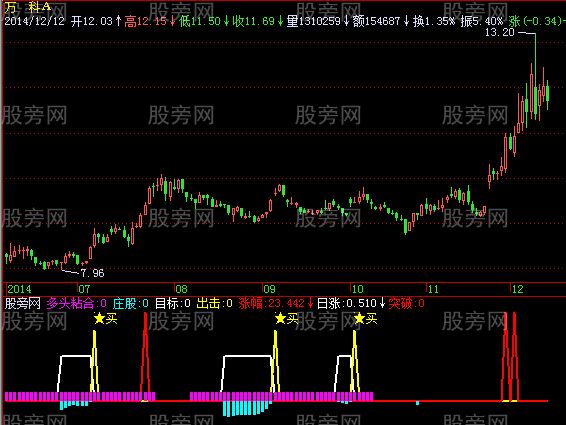Click the 7.96 lowest price label

click(x=92, y=273)
